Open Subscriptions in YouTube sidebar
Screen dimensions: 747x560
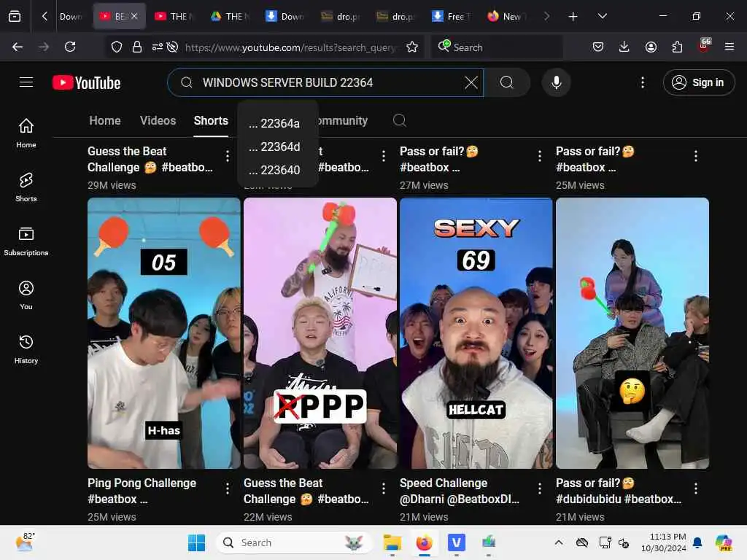point(26,241)
